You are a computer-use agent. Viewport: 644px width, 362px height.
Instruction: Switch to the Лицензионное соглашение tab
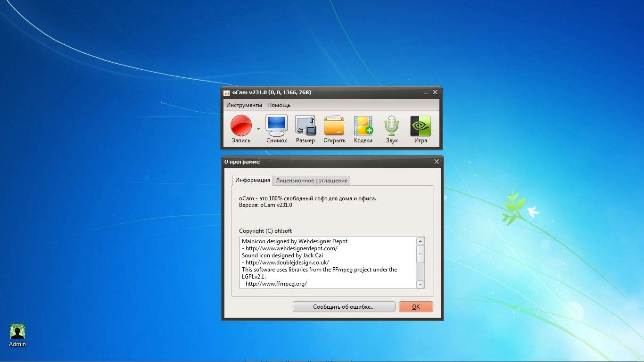click(x=312, y=181)
